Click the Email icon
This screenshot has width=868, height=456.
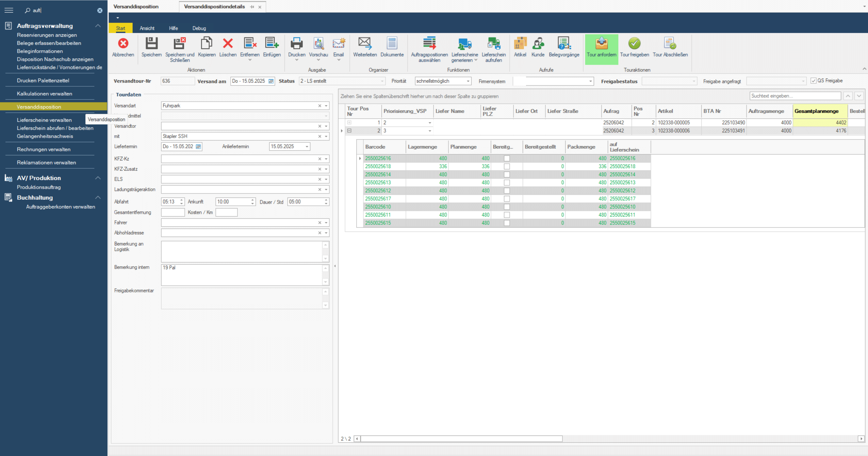tap(339, 44)
